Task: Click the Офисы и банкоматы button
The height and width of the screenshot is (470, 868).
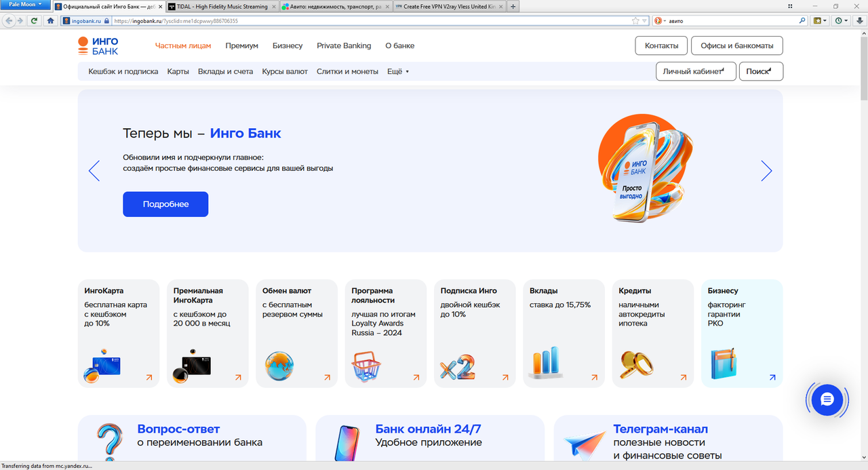Action: pyautogui.click(x=737, y=46)
